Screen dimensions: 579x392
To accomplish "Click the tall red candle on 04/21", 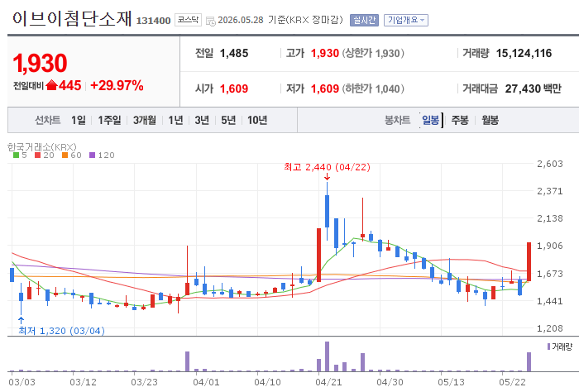I will pyautogui.click(x=318, y=255).
